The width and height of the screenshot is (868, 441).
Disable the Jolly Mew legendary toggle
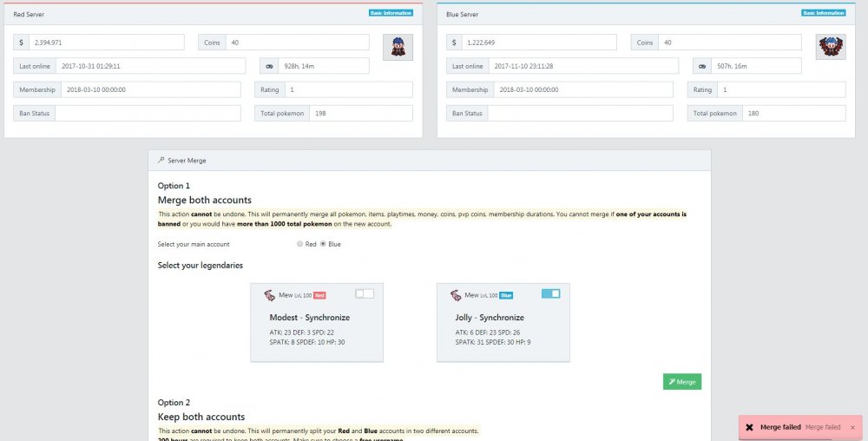point(551,294)
